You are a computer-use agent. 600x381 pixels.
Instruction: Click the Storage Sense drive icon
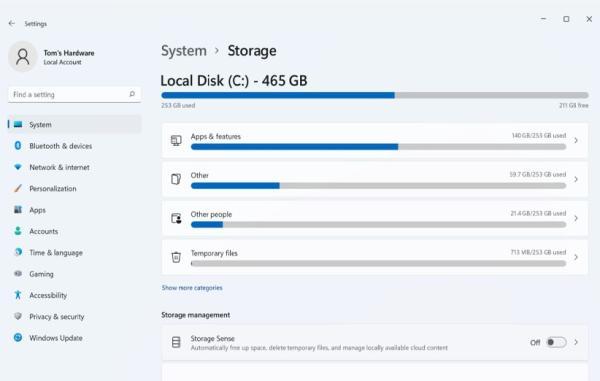point(176,342)
